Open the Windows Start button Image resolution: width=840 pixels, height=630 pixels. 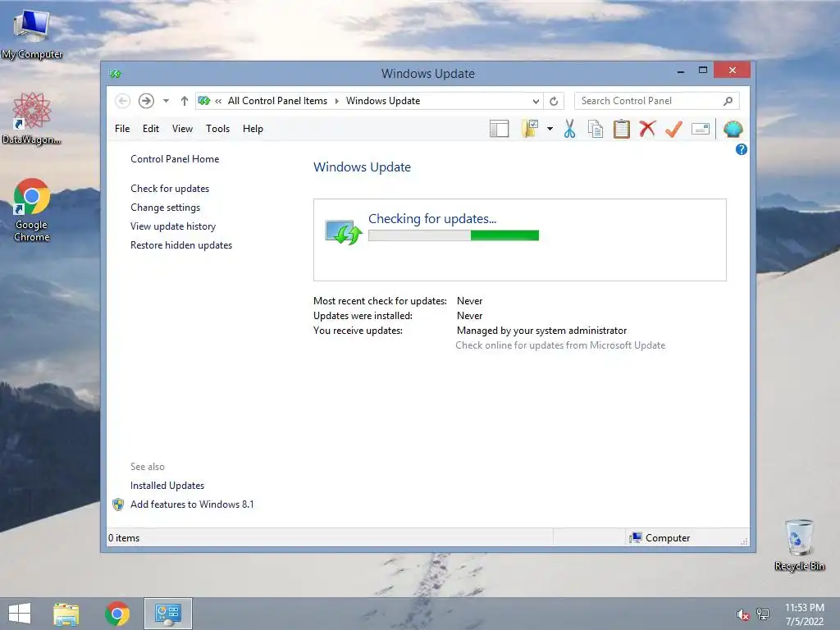click(20, 614)
